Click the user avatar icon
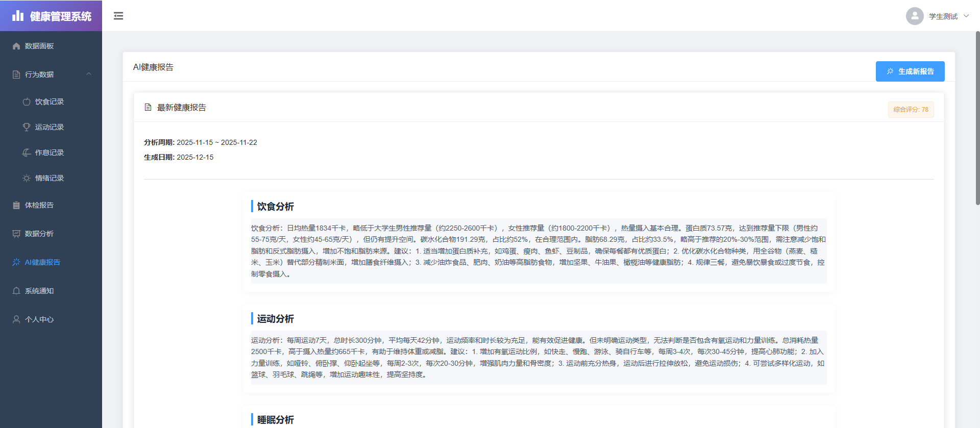 point(915,16)
